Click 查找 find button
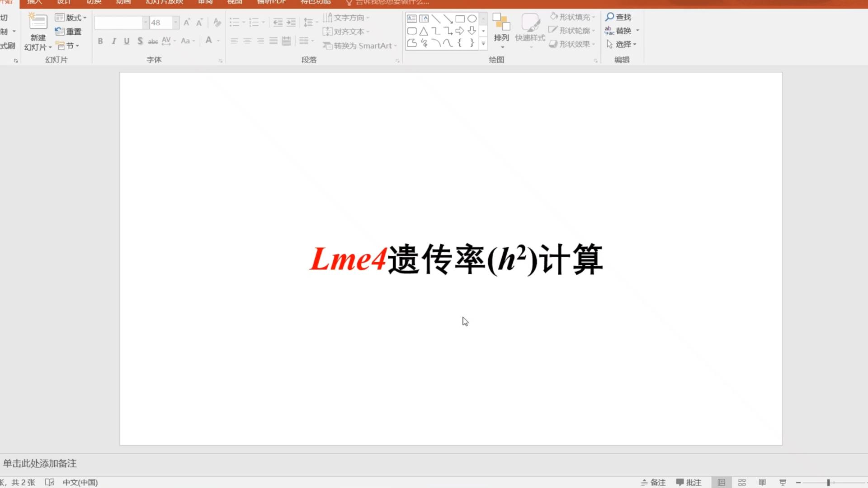The image size is (868, 488). point(618,17)
